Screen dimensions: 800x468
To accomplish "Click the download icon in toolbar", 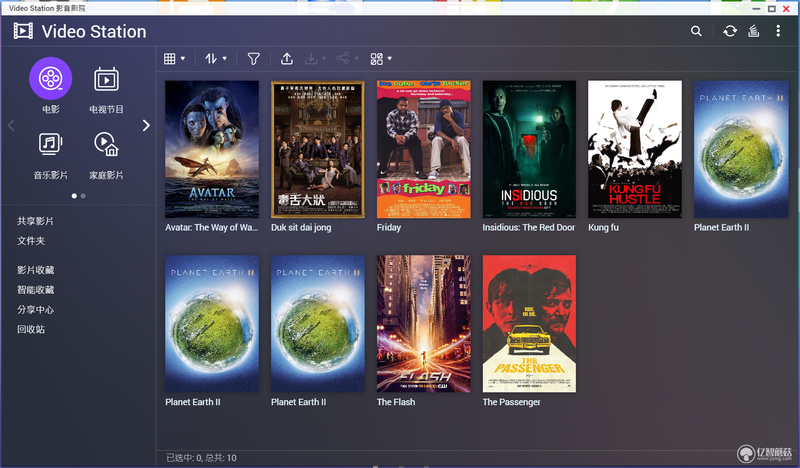I will point(311,59).
